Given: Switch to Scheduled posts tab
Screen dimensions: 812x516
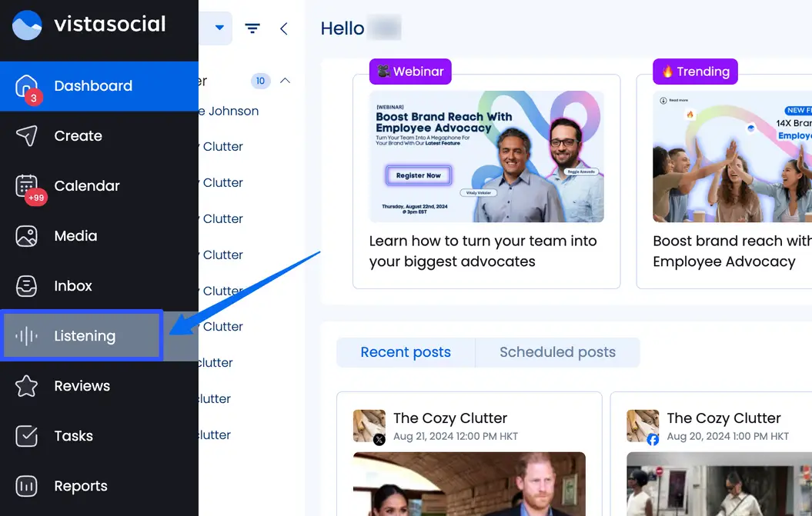Looking at the screenshot, I should coord(557,352).
